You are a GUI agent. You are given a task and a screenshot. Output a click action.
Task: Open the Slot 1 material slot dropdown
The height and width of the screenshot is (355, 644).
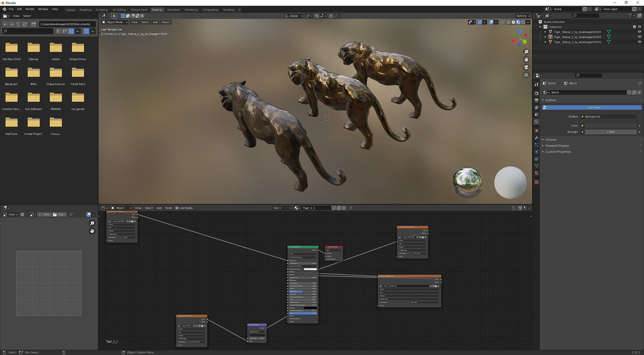[x=282, y=208]
